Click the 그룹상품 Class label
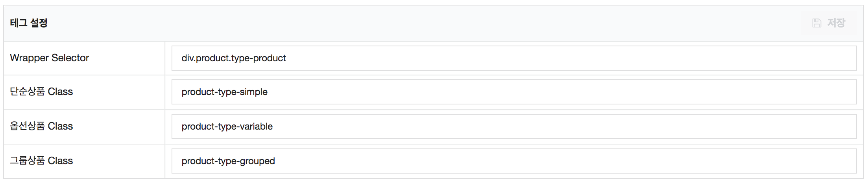 (41, 161)
